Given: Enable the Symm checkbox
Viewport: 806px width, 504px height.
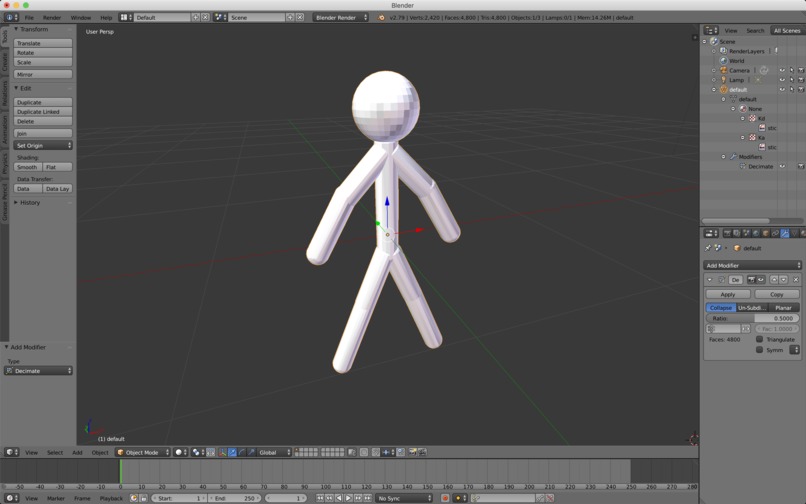Looking at the screenshot, I should pyautogui.click(x=759, y=350).
